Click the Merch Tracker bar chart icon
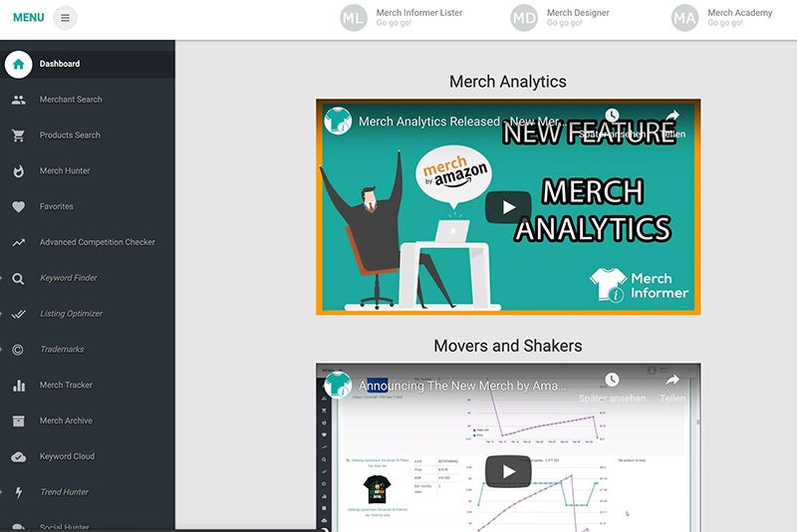The width and height of the screenshot is (797, 532). point(19,386)
